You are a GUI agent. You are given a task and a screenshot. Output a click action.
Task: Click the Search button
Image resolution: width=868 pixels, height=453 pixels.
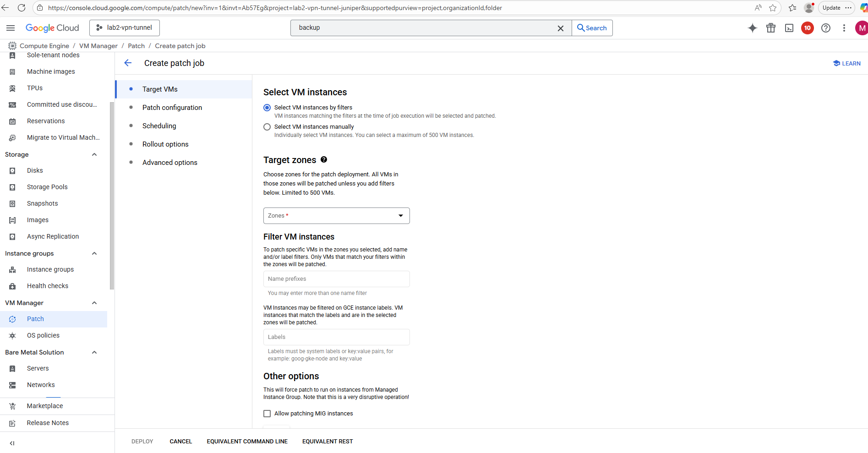(592, 28)
